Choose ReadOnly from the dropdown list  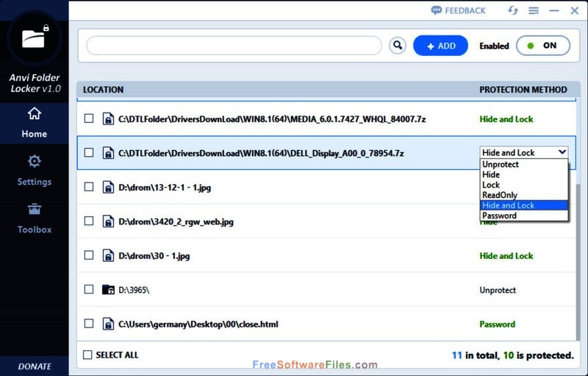(524, 195)
